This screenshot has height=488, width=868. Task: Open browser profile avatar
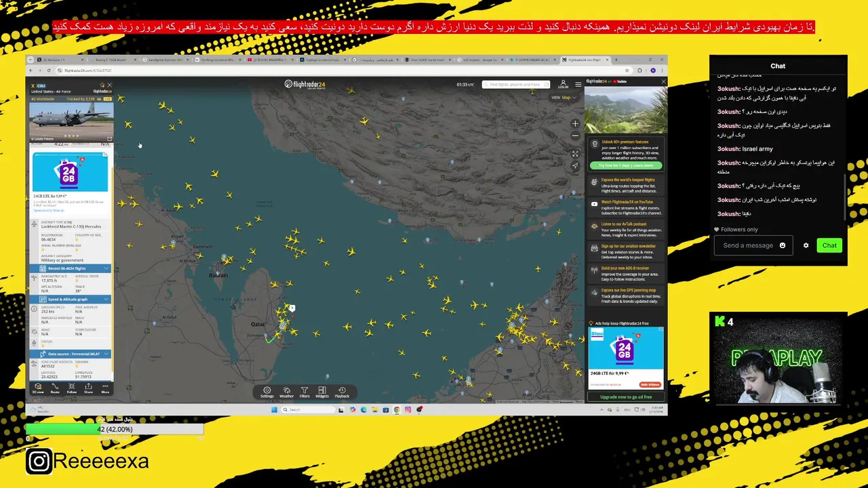click(x=652, y=70)
